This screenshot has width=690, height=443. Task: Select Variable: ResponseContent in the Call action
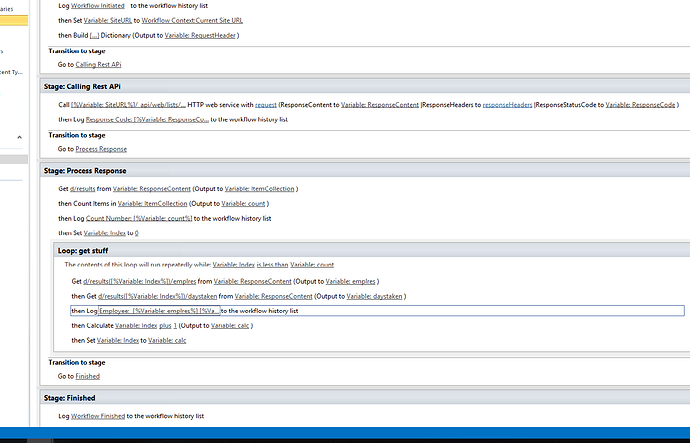coord(380,105)
